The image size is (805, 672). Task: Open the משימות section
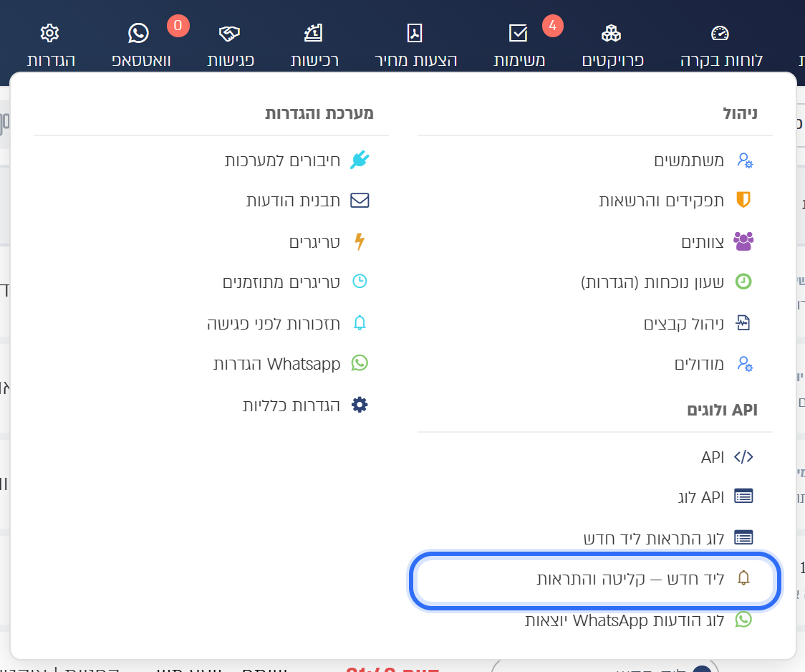point(519,60)
